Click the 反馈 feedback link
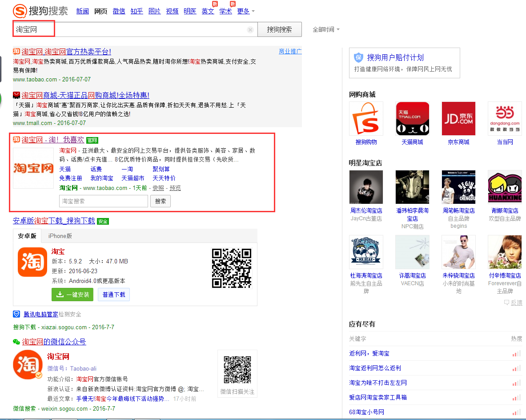 (x=516, y=303)
